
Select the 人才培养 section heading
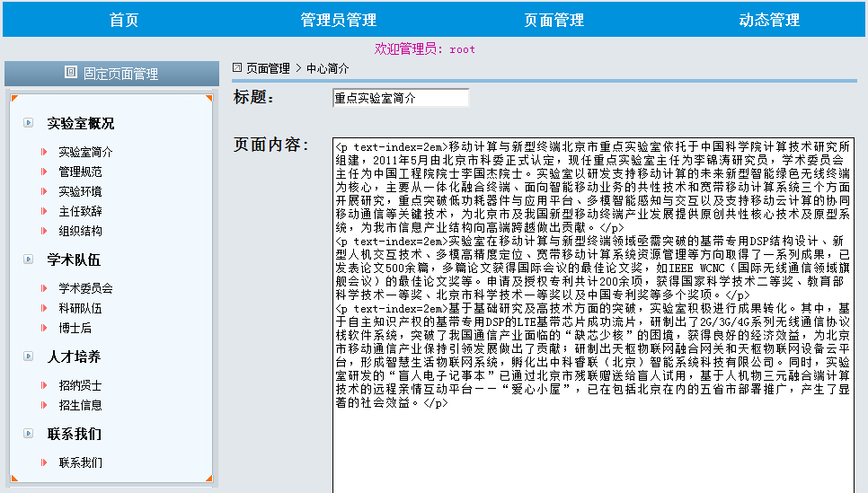74,357
